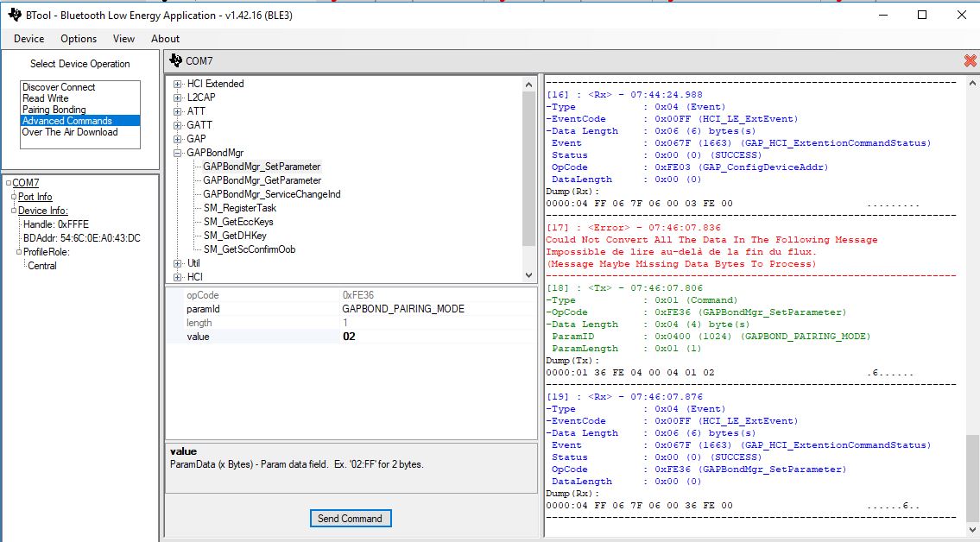
Task: Click Handle: 0xFFFE entry
Action: point(56,224)
